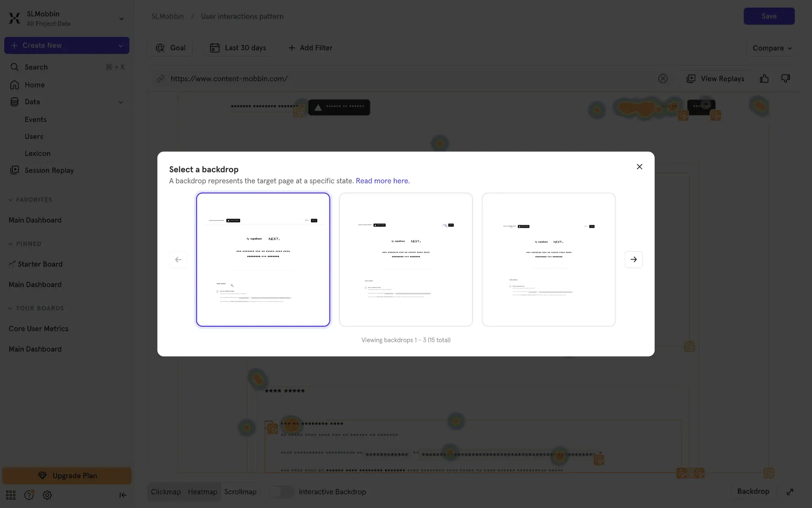Click the help question mark icon
This screenshot has height=508, width=812.
click(x=29, y=495)
